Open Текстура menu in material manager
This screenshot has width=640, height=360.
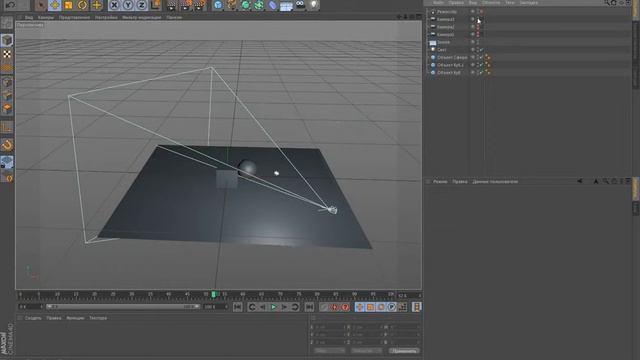click(98, 318)
